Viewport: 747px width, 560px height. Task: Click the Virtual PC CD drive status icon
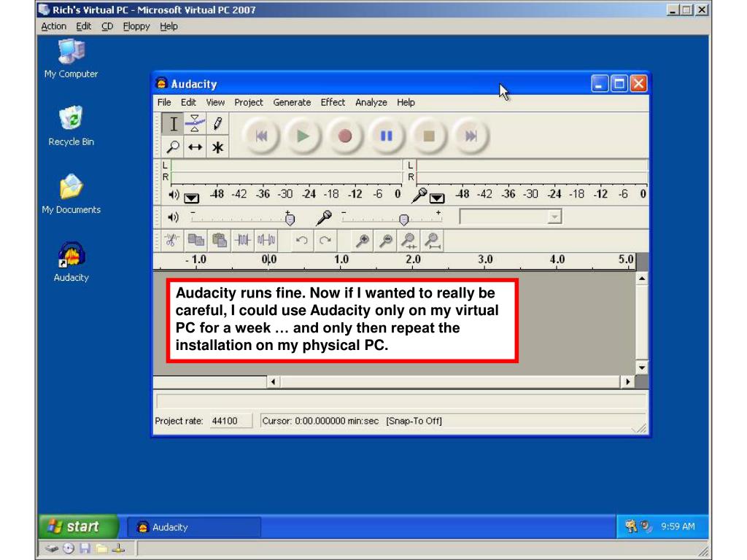(x=69, y=548)
